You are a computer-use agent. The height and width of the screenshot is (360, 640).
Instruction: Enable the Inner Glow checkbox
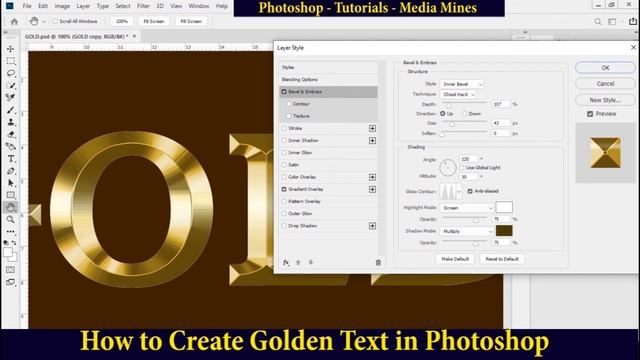pos(284,153)
